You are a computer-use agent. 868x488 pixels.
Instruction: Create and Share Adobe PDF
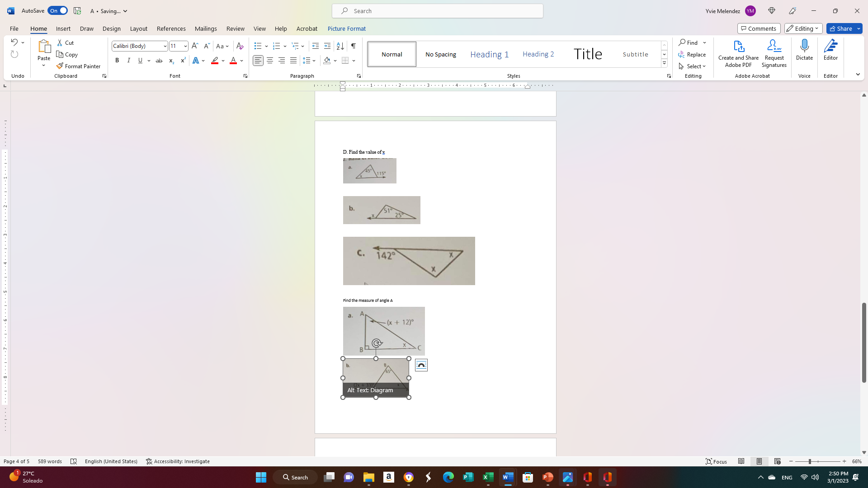click(x=738, y=52)
